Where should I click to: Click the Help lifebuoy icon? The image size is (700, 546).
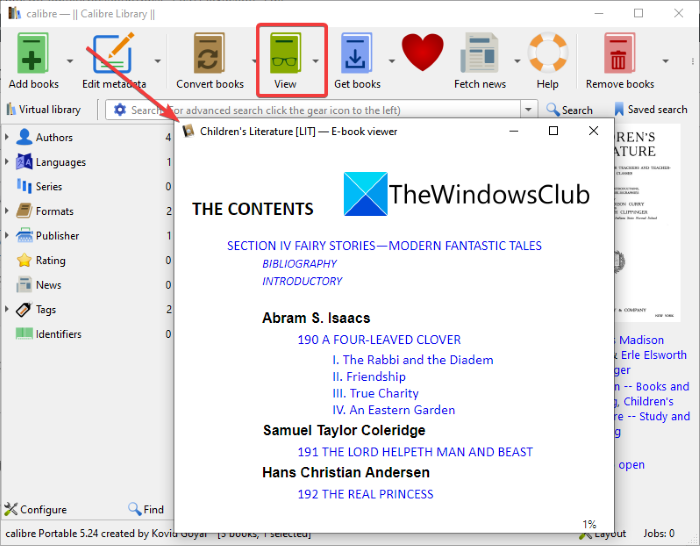(x=547, y=52)
